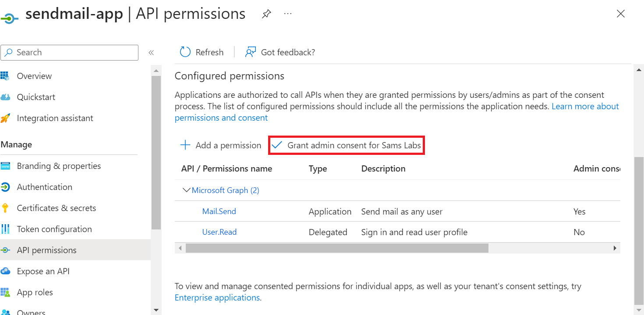This screenshot has height=315, width=644.
Task: Open the Got feedback icon
Action: [251, 52]
